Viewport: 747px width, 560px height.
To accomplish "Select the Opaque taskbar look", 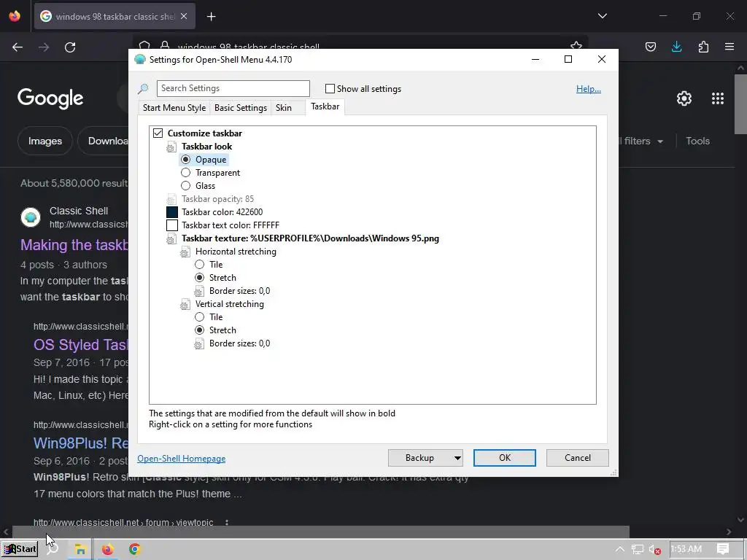I will click(186, 160).
